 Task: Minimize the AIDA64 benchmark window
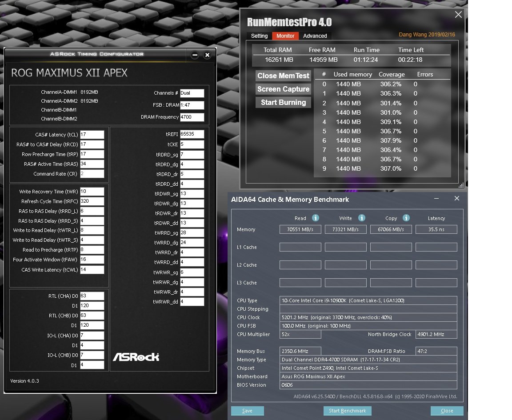436,199
